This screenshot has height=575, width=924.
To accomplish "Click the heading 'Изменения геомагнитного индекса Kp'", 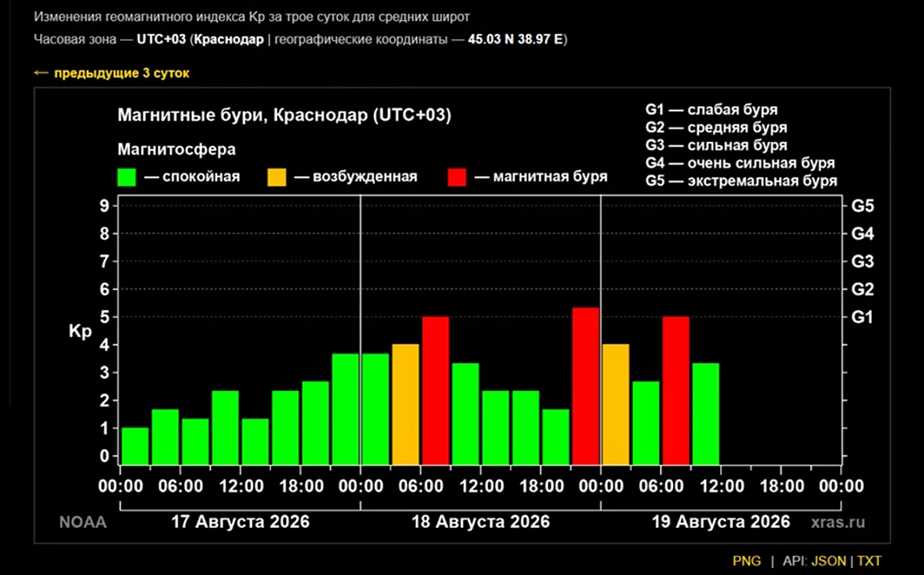I will click(x=149, y=17).
